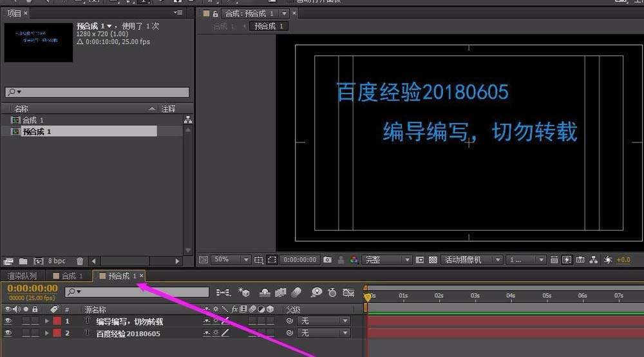This screenshot has height=357, width=644.
Task: Click the auto-keyframe stopwatch icon
Action: click(x=332, y=293)
